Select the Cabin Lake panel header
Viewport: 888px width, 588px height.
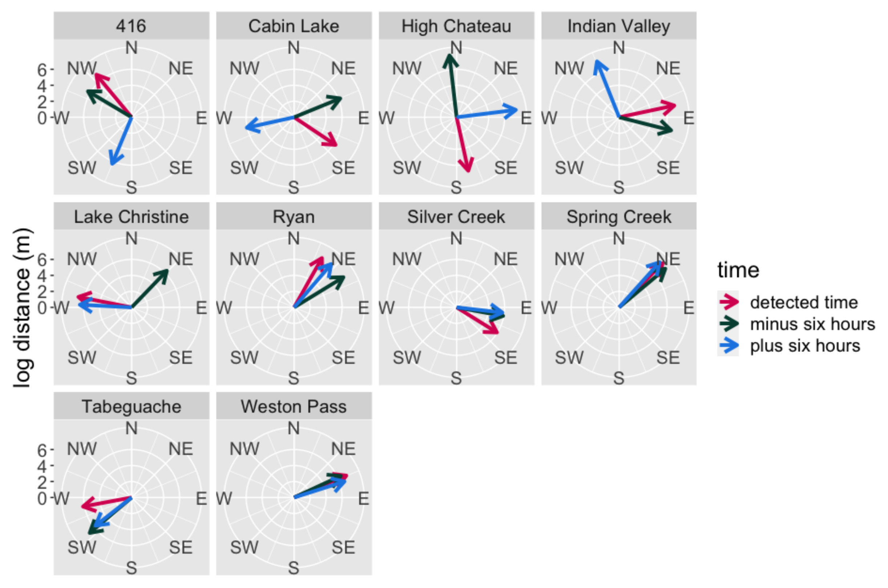pos(294,26)
